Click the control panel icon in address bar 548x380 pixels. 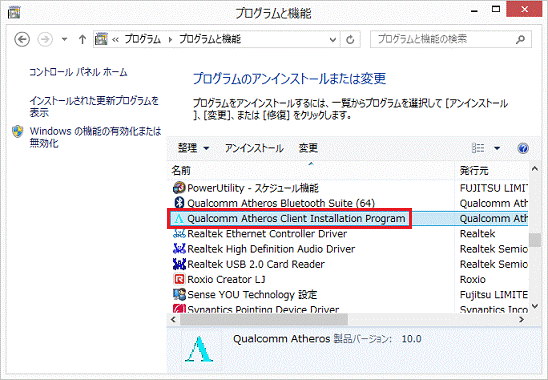click(101, 39)
